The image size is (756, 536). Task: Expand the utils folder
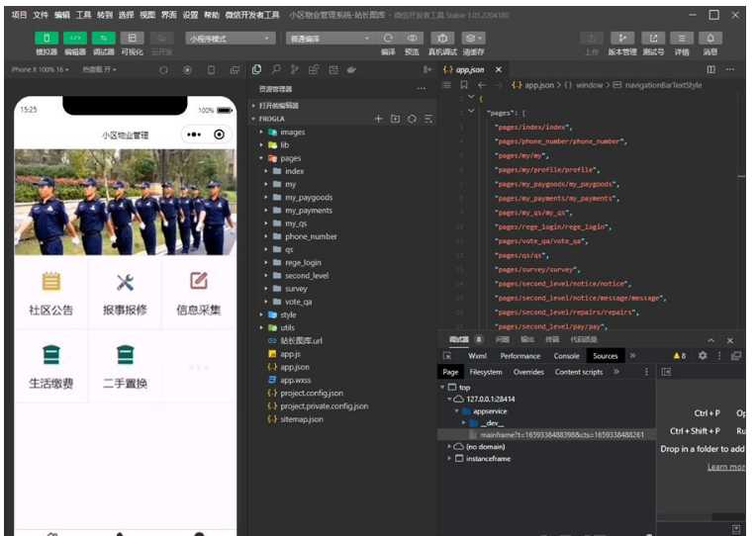coord(261,327)
